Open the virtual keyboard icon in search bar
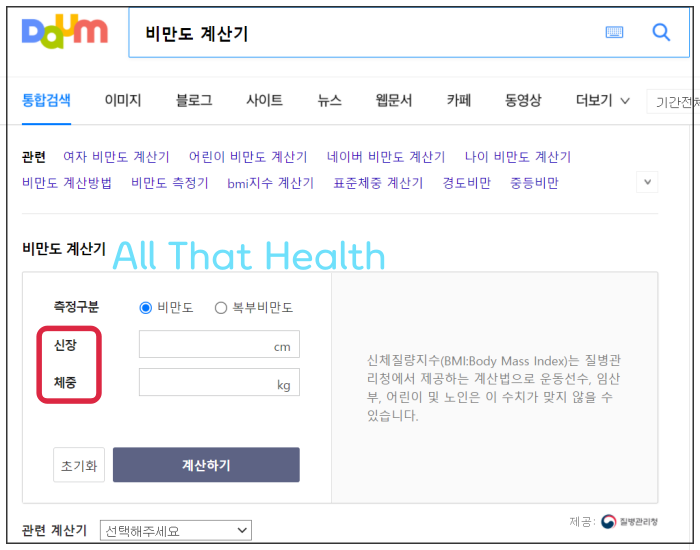Screen dimensions: 700x550 [614, 32]
